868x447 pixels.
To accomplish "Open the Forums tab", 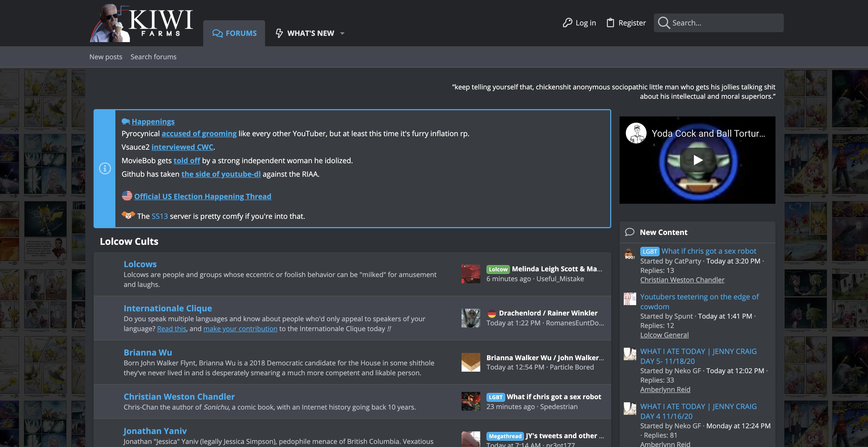I will [234, 33].
